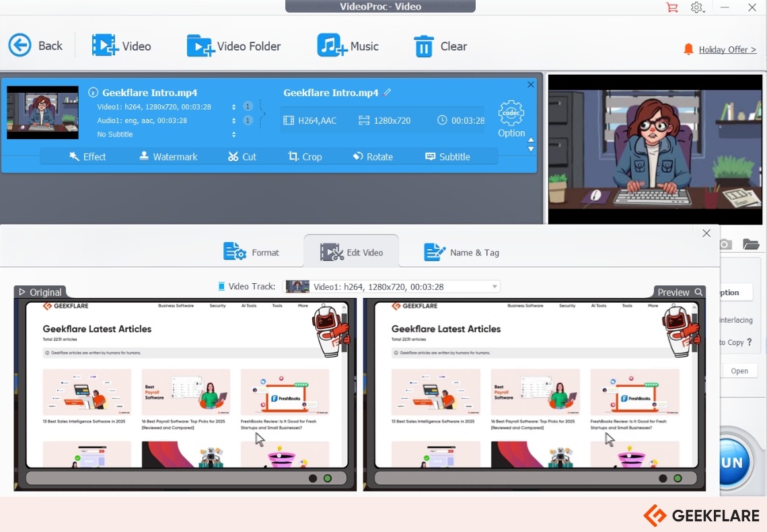Expand the No Subtitle selector
Viewport: 767px width, 532px height.
point(234,134)
